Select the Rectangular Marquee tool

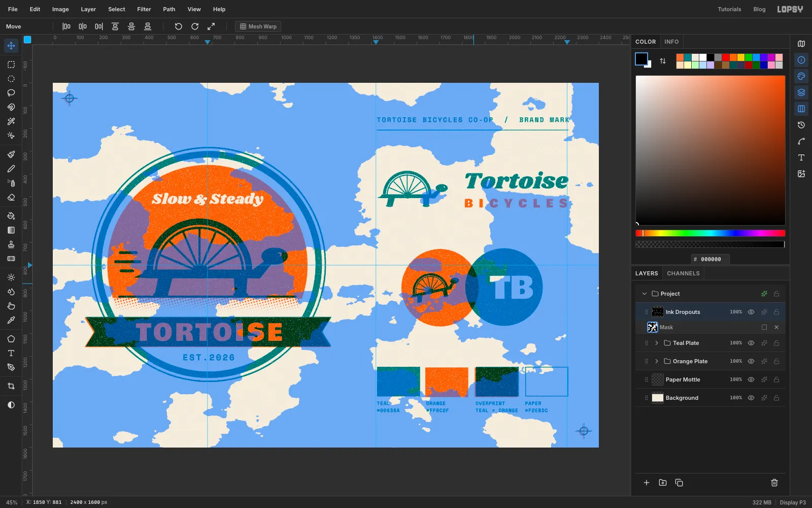(11, 65)
